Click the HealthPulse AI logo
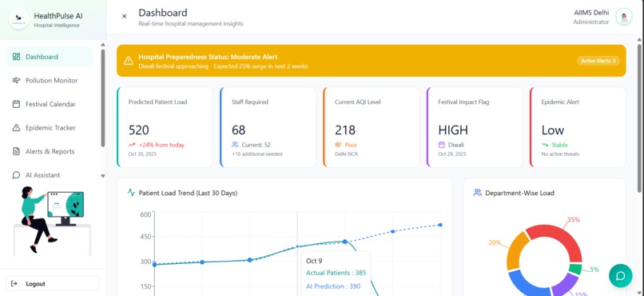This screenshot has width=644, height=296. pos(18,19)
